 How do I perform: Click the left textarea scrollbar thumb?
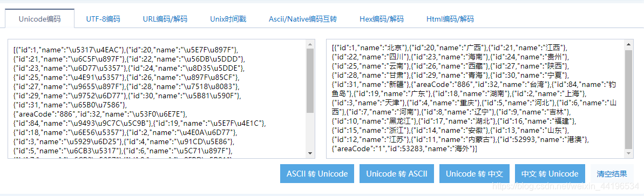(310, 80)
